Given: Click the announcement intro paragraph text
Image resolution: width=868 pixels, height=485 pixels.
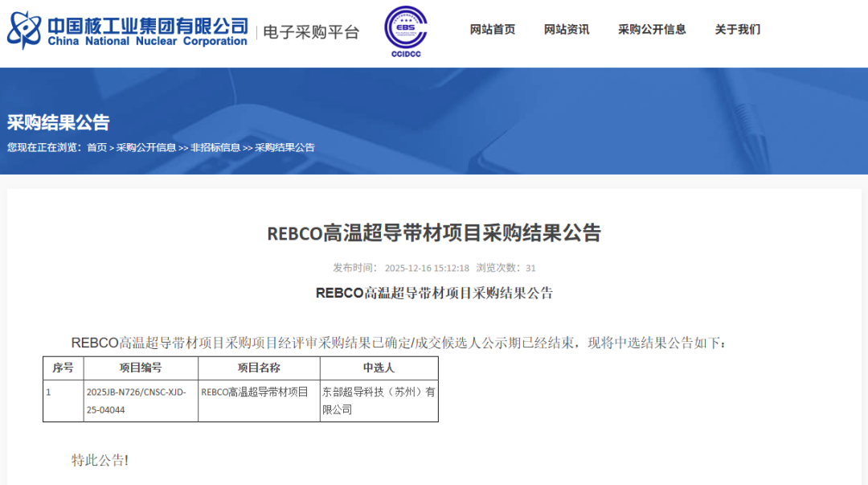Looking at the screenshot, I should 399,343.
